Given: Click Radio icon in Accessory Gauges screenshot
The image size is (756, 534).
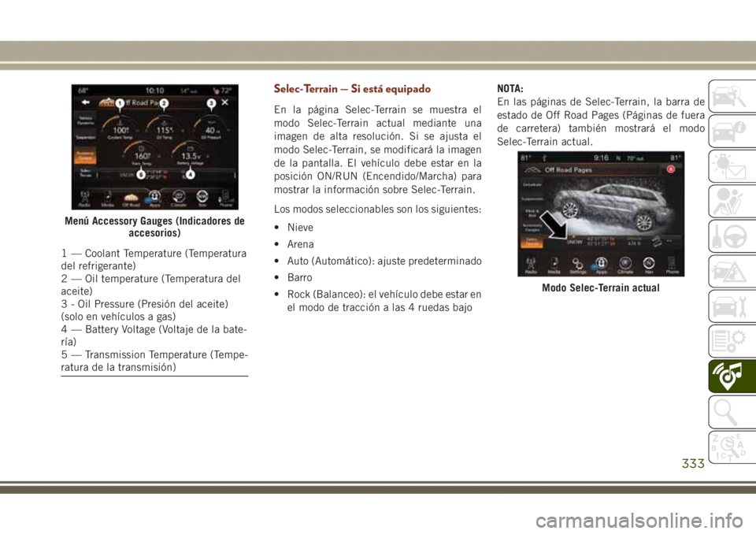Looking at the screenshot, I should click(85, 198).
